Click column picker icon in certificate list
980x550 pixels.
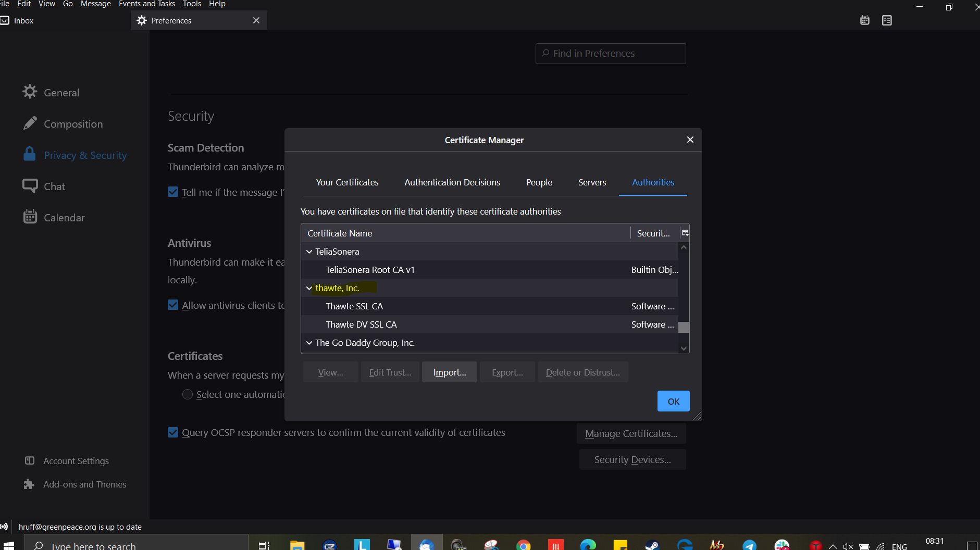click(685, 233)
